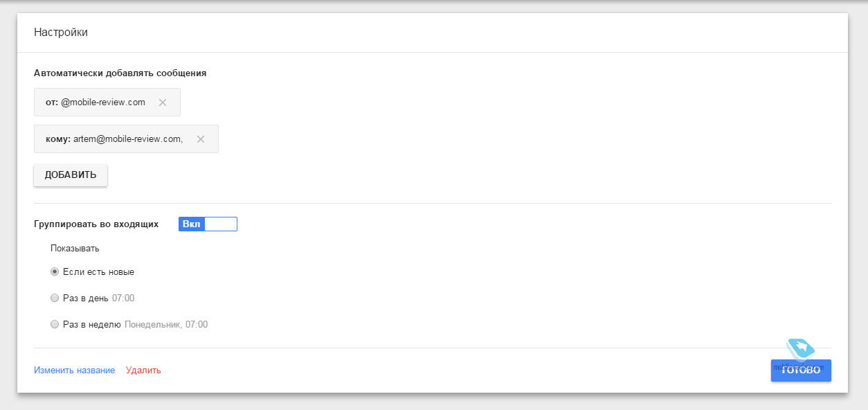This screenshot has width=868, height=410.
Task: Click the 'Автоматически добавлять сообщения' heading
Action: pyautogui.click(x=120, y=73)
